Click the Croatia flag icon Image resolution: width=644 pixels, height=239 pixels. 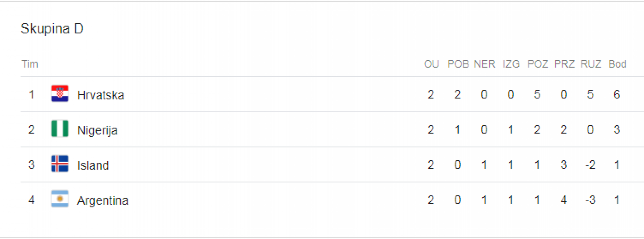pyautogui.click(x=60, y=94)
